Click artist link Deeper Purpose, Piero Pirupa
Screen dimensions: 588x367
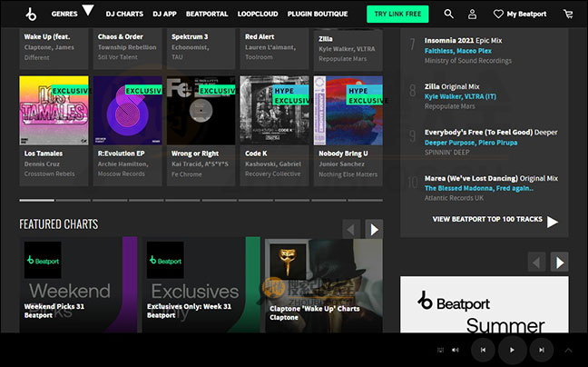471,143
